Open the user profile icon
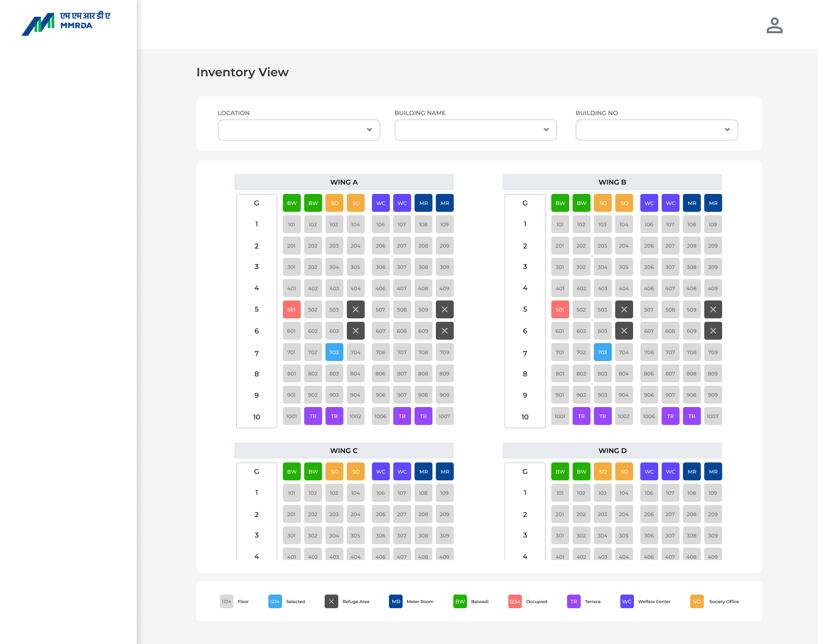Image resolution: width=818 pixels, height=644 pixels. [x=774, y=25]
